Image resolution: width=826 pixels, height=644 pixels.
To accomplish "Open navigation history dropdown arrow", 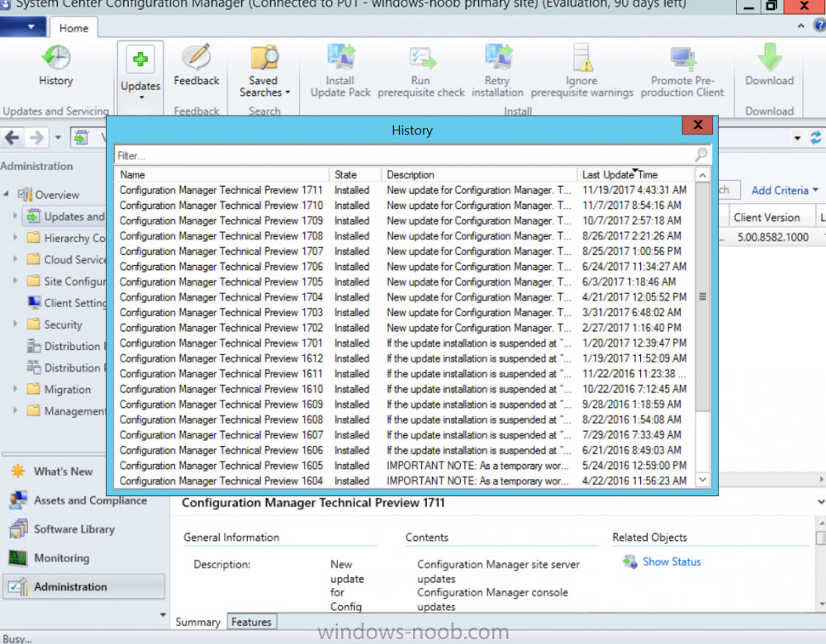I will pos(58,138).
